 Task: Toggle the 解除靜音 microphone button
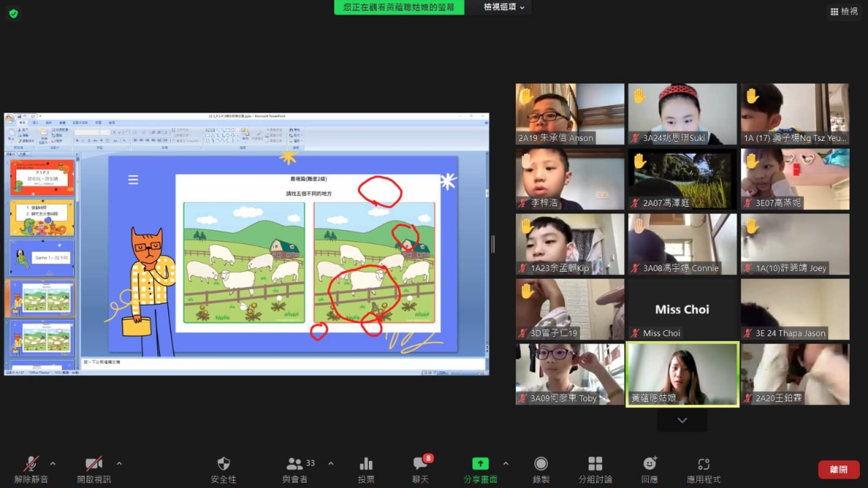coord(31,464)
